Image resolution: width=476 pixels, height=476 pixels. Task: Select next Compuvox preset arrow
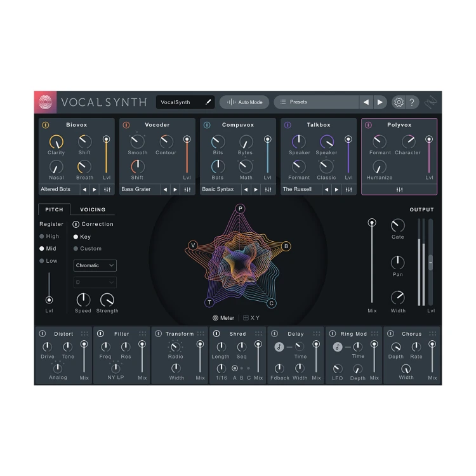pos(256,189)
